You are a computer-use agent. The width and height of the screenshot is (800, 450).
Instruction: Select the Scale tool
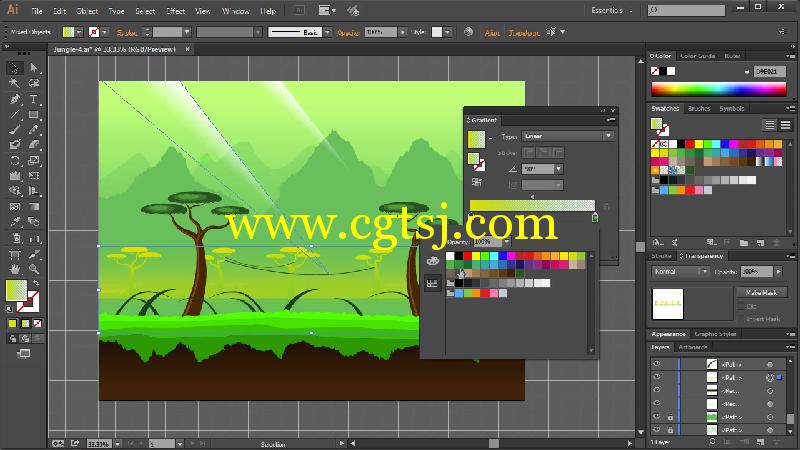[x=34, y=161]
